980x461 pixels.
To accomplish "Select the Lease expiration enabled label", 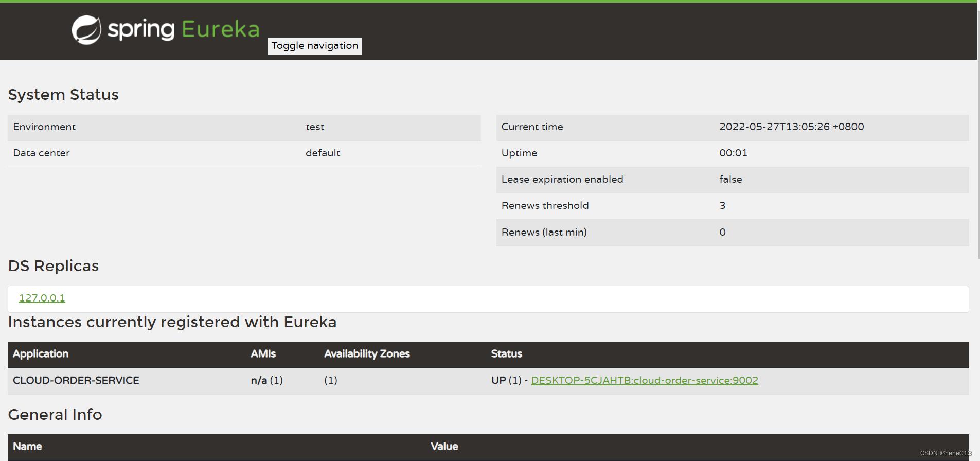I will 562,180.
